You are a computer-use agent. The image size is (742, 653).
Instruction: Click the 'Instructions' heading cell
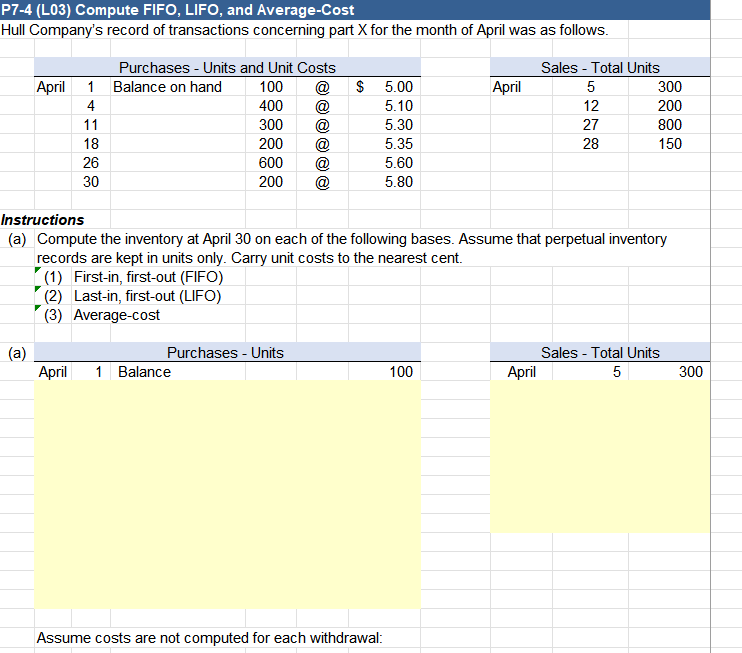[x=43, y=220]
